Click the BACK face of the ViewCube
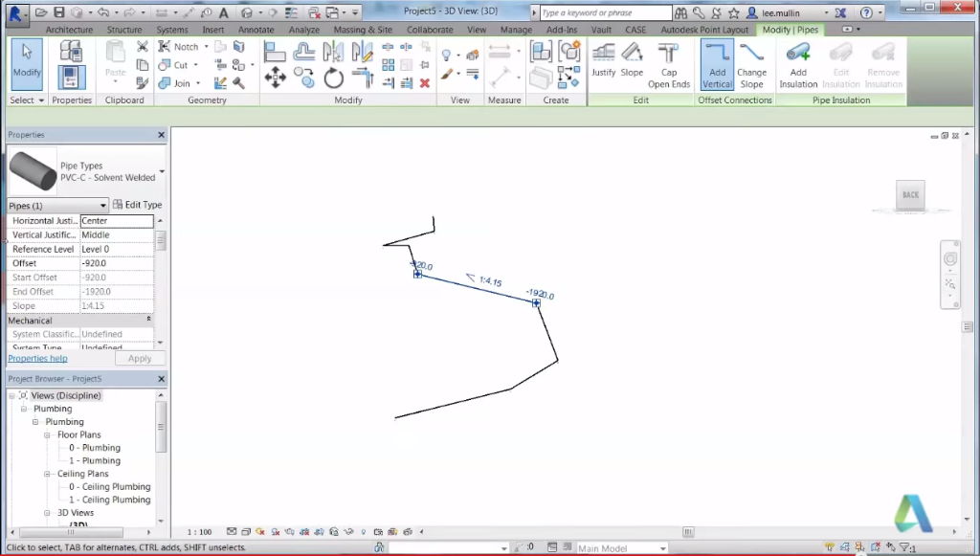 click(x=911, y=195)
